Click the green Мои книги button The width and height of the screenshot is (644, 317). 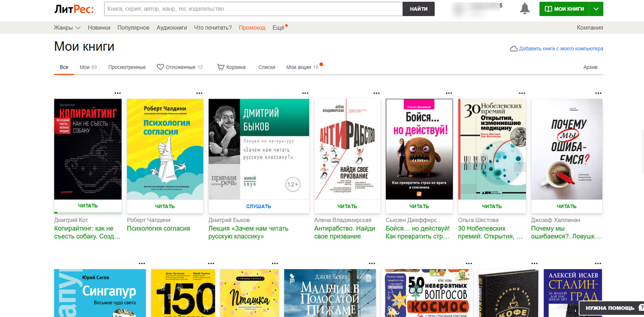(x=565, y=9)
